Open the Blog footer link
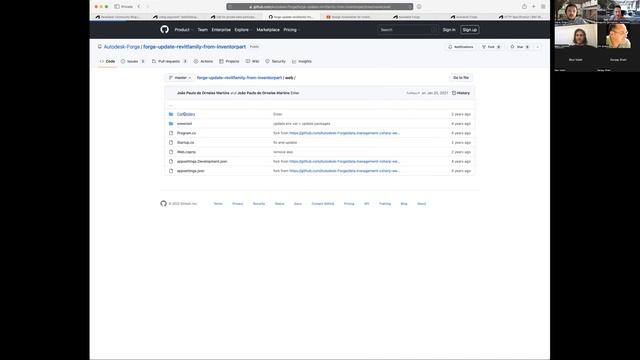Screen dimensions: 640x360 click(x=404, y=204)
